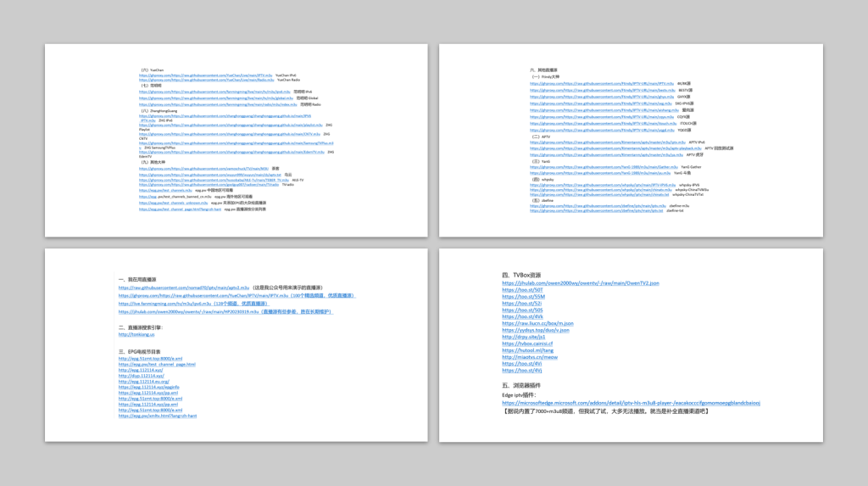868x486 pixels.
Task: Open the tonkiang.us search engine link
Action: [136, 334]
